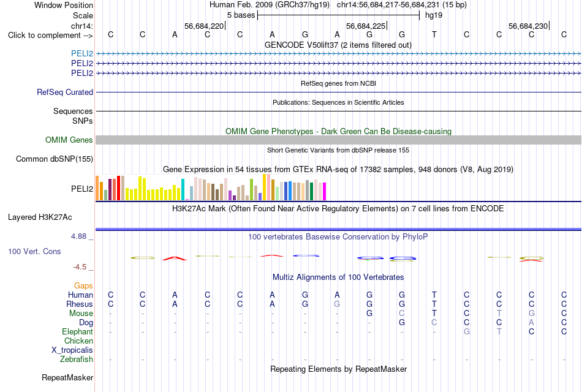
Task: Select the Elephant species label
Action: pos(78,331)
